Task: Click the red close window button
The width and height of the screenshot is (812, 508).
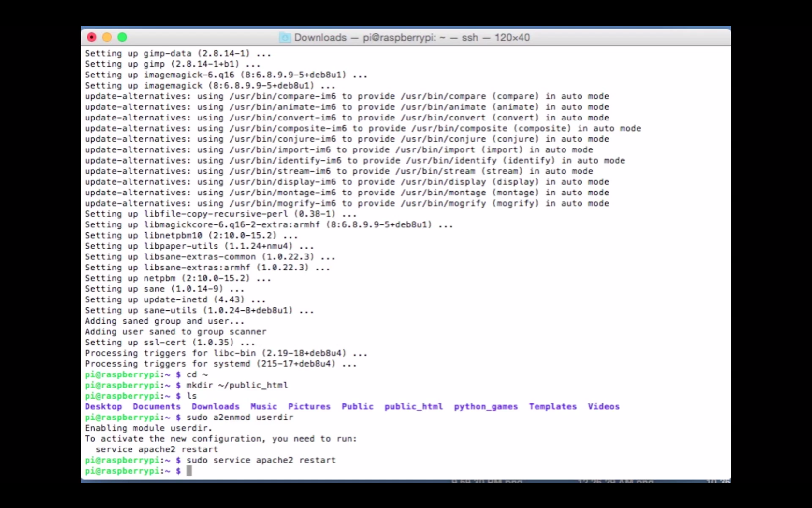Action: pyautogui.click(x=92, y=37)
